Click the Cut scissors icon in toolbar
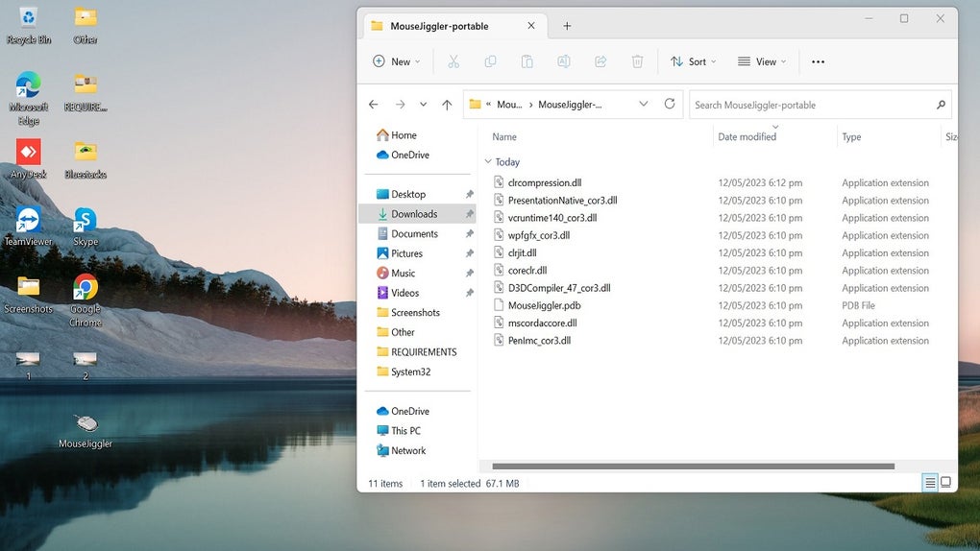The height and width of the screenshot is (551, 980). tap(453, 61)
